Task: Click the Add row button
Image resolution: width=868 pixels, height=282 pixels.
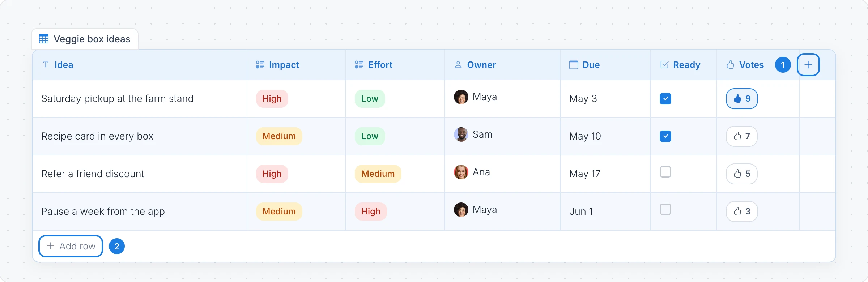Action: click(71, 246)
